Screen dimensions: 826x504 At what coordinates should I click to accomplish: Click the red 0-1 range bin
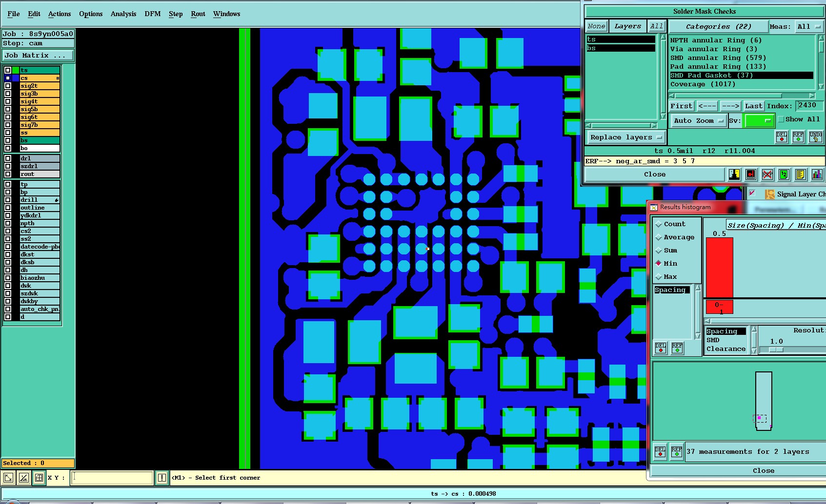(x=719, y=307)
